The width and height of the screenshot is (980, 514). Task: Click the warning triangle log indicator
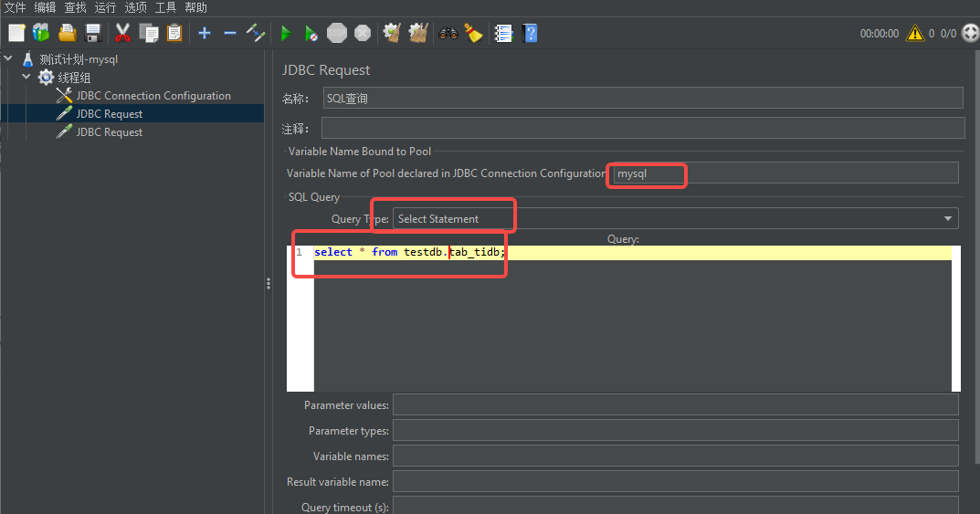point(915,33)
